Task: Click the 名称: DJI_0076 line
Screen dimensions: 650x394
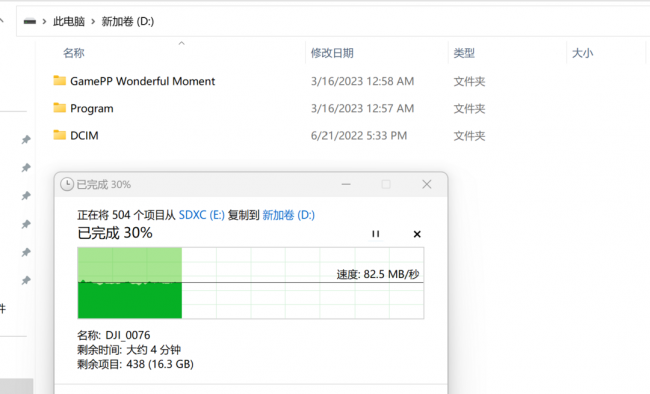Action: coord(114,335)
